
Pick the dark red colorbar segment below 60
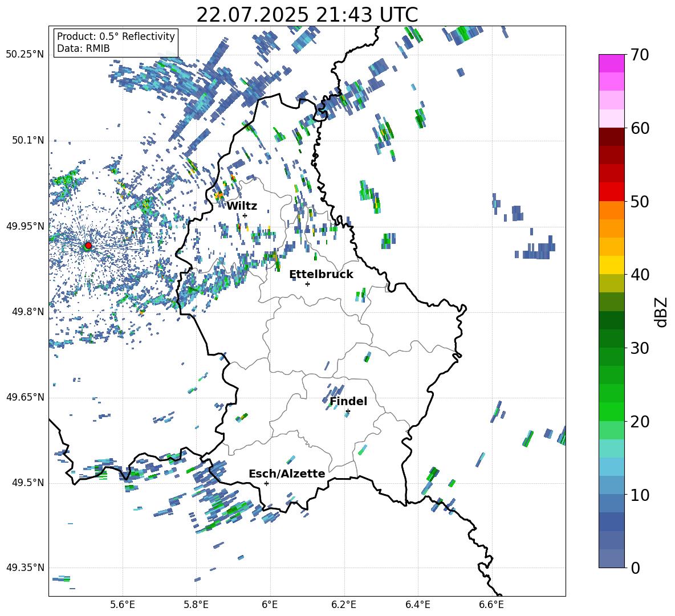click(x=612, y=137)
